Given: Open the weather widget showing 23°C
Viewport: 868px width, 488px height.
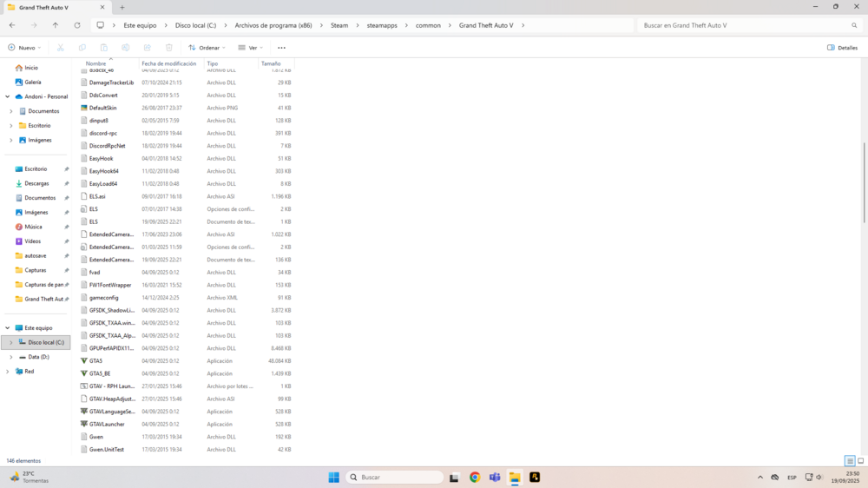Looking at the screenshot, I should [30, 477].
